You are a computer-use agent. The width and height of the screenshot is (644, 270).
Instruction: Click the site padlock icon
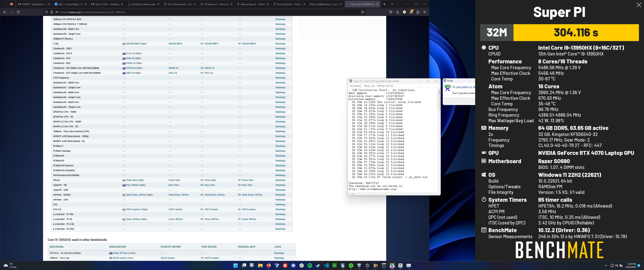coord(51,12)
